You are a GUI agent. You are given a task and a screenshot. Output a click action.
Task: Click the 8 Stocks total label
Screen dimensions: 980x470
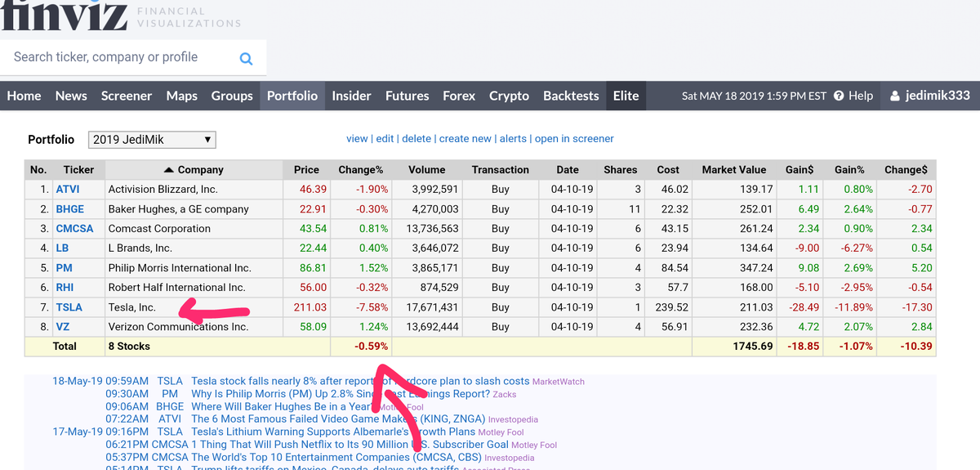[x=129, y=347]
